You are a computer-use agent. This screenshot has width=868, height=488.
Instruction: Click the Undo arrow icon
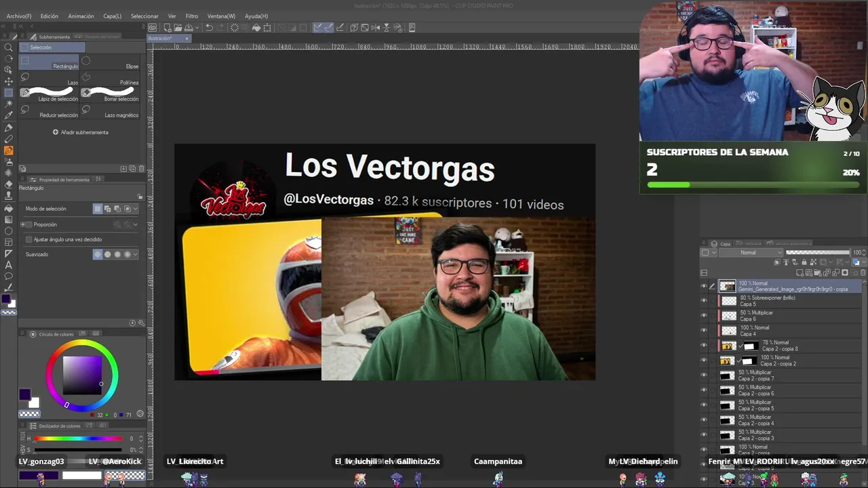tap(209, 28)
